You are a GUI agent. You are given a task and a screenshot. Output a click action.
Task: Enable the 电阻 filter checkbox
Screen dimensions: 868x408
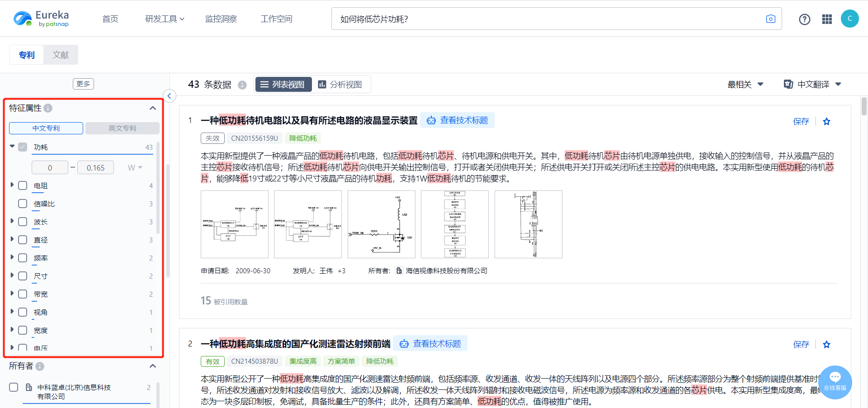pos(23,185)
